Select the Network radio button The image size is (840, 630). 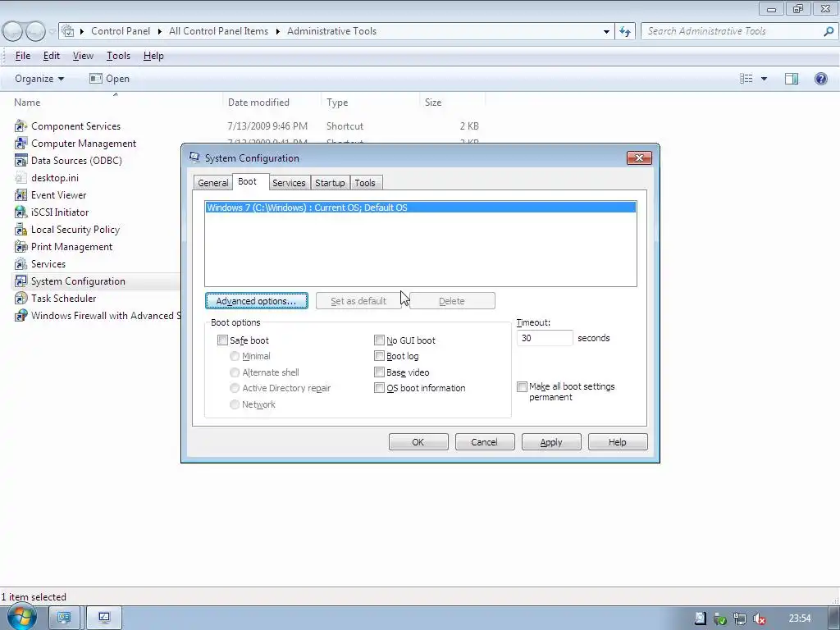(x=235, y=404)
